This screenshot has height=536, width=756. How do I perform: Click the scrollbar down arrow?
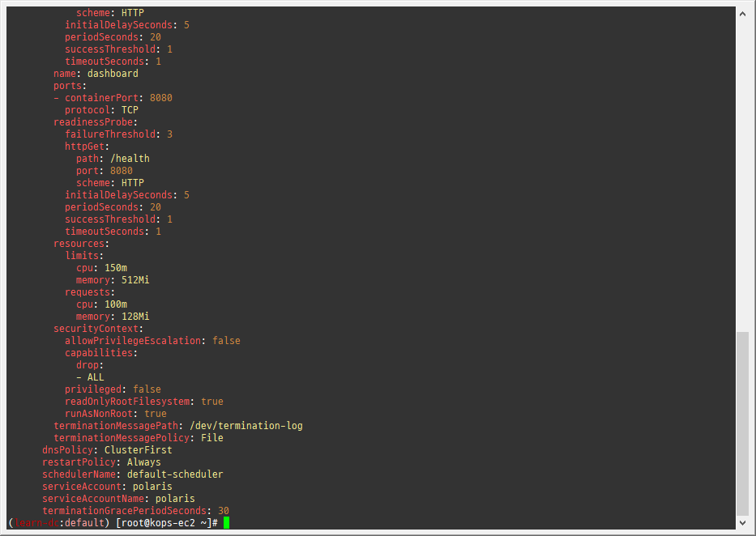(x=742, y=523)
